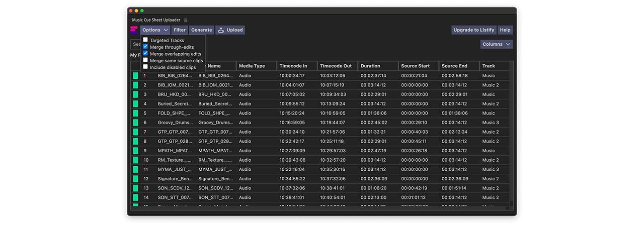Viewport: 644px width, 226px height.
Task: Enable the Targeted Tracks checkbox
Action: pyautogui.click(x=145, y=40)
